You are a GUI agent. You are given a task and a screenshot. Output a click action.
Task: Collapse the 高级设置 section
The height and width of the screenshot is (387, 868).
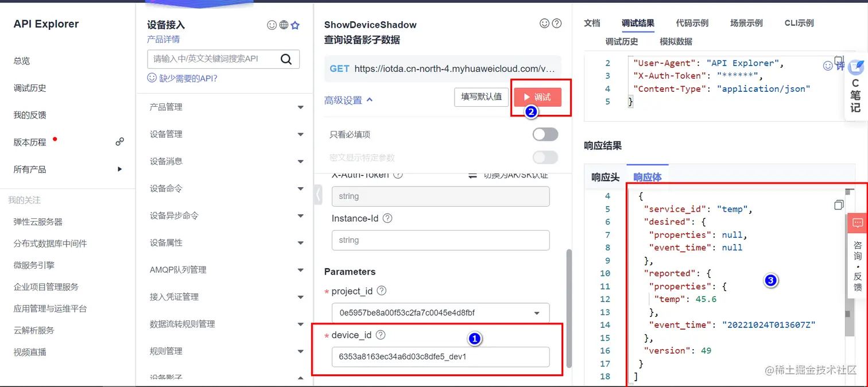(x=348, y=100)
